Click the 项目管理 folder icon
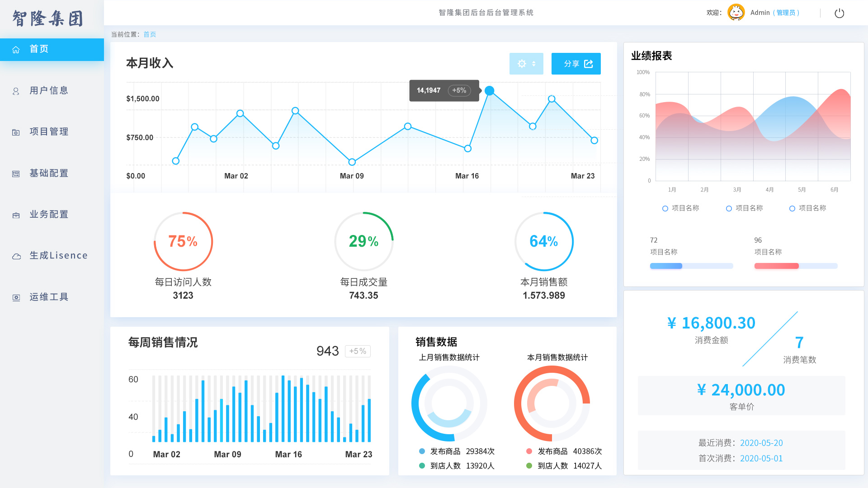Image resolution: width=868 pixels, height=488 pixels. tap(16, 132)
